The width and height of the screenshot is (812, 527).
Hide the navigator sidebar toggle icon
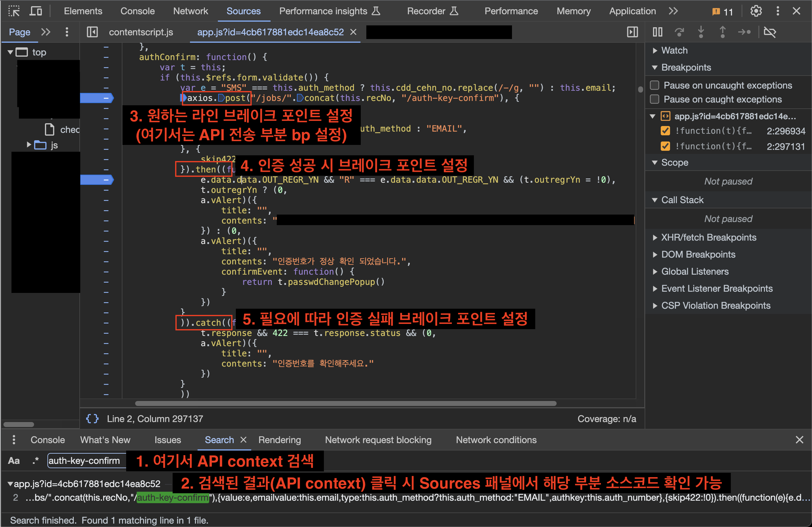(92, 32)
